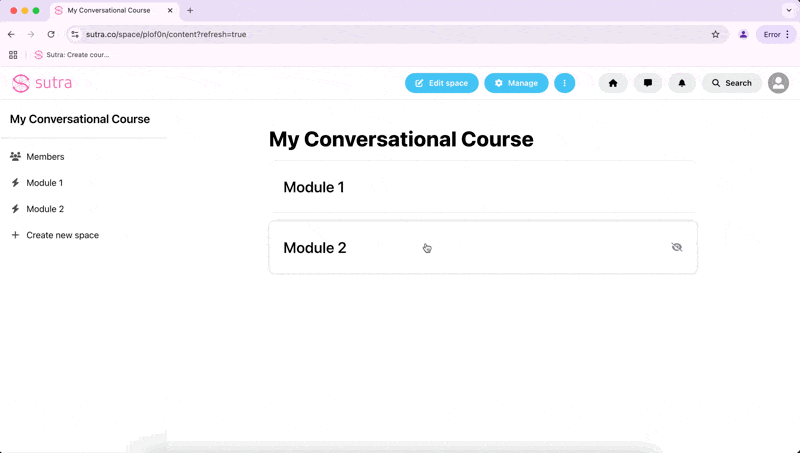Click the Sutra logo

coord(42,83)
